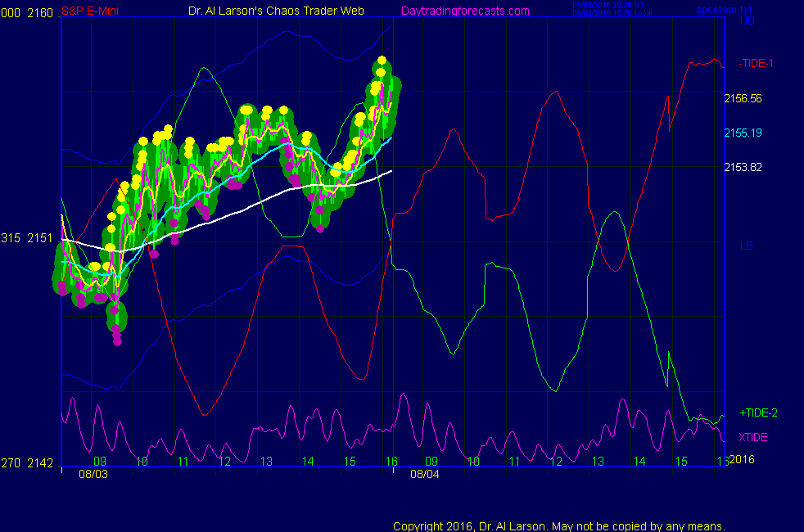Screen dimensions: 804x532
Task: Click the 'XTIDE' magenta legend label
Action: [752, 437]
